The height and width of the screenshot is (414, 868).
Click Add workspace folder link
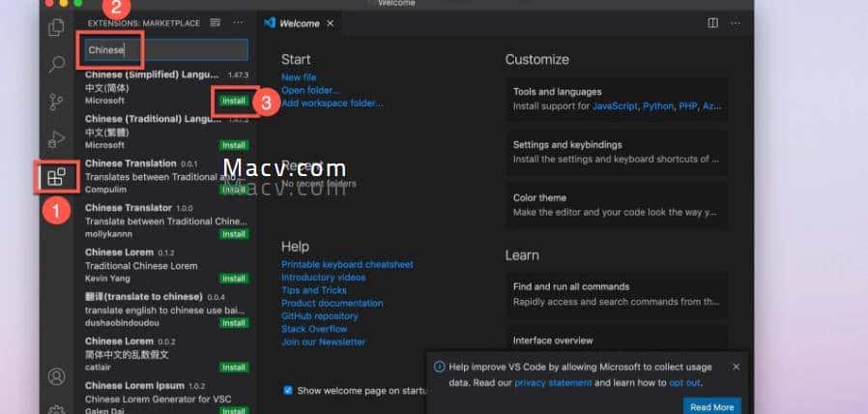tap(332, 103)
